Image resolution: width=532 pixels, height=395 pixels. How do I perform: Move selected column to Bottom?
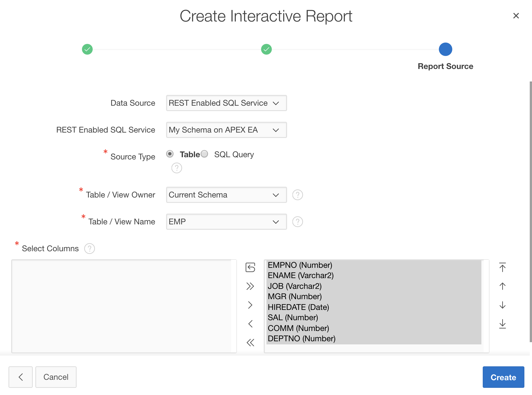click(x=502, y=324)
